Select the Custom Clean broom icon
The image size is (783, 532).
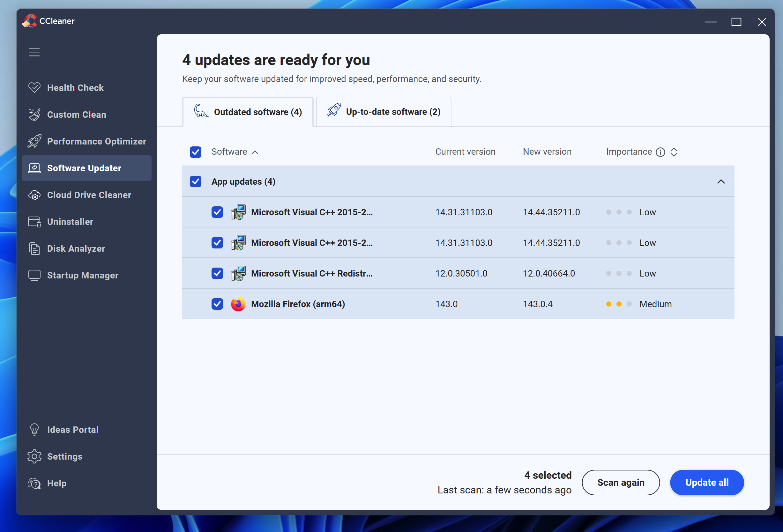point(34,115)
